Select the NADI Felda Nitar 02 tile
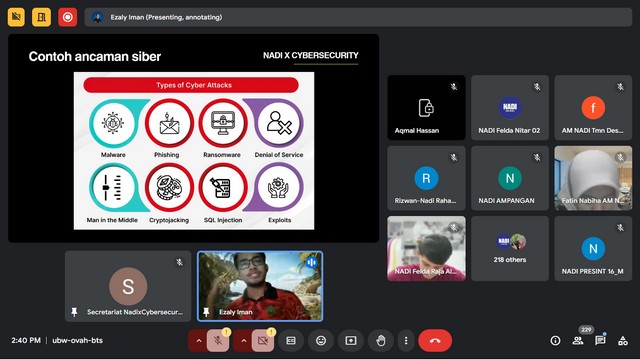 [x=510, y=107]
